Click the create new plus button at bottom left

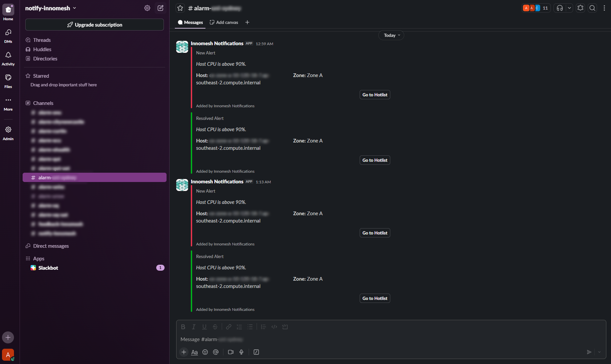pyautogui.click(x=8, y=337)
